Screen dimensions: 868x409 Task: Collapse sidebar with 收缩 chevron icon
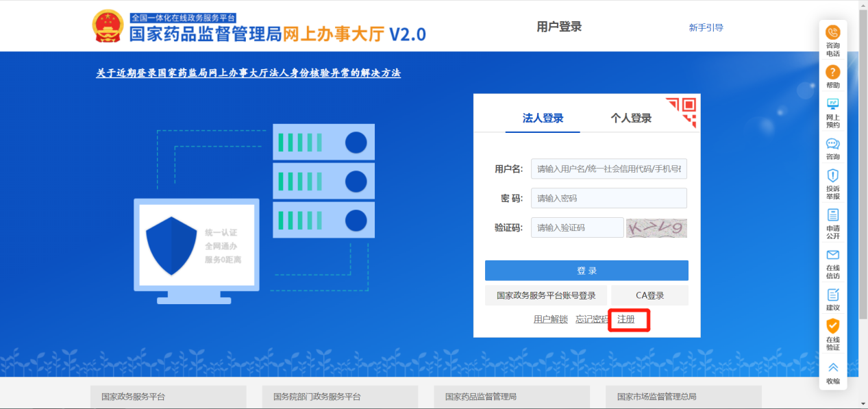[x=832, y=367]
